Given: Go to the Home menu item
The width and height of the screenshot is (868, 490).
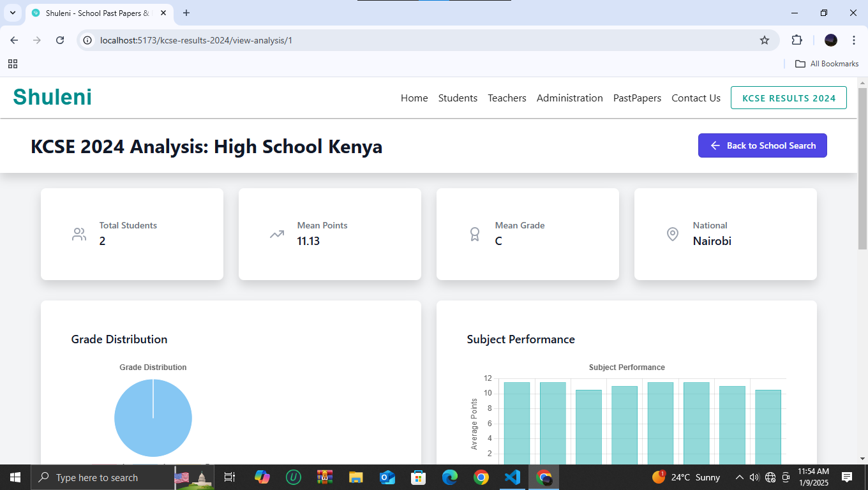Looking at the screenshot, I should pyautogui.click(x=414, y=98).
